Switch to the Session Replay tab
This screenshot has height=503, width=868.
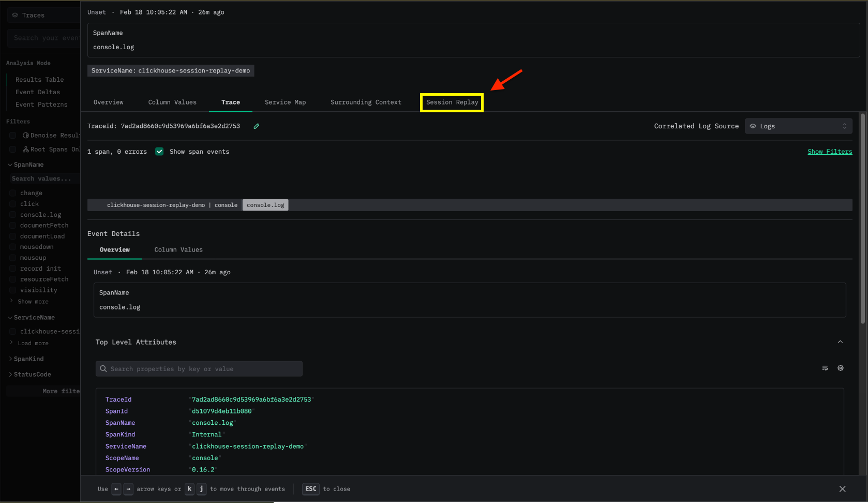(451, 102)
